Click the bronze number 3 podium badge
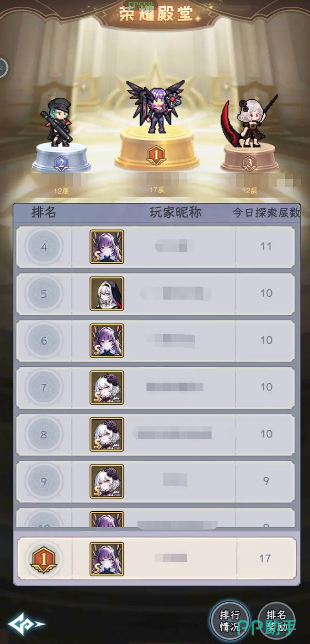This screenshot has height=644, width=310. [x=249, y=164]
